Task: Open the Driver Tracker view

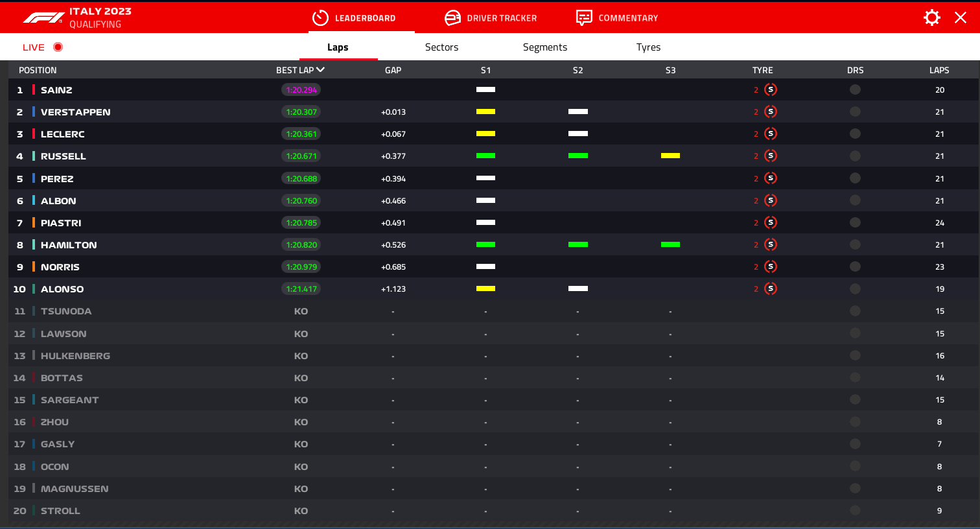Action: 491,18
